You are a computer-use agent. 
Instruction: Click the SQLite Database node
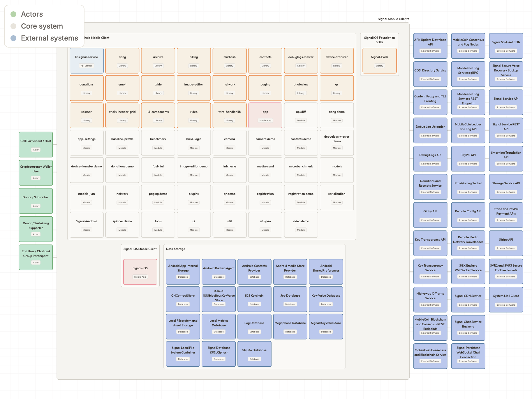[254, 354]
